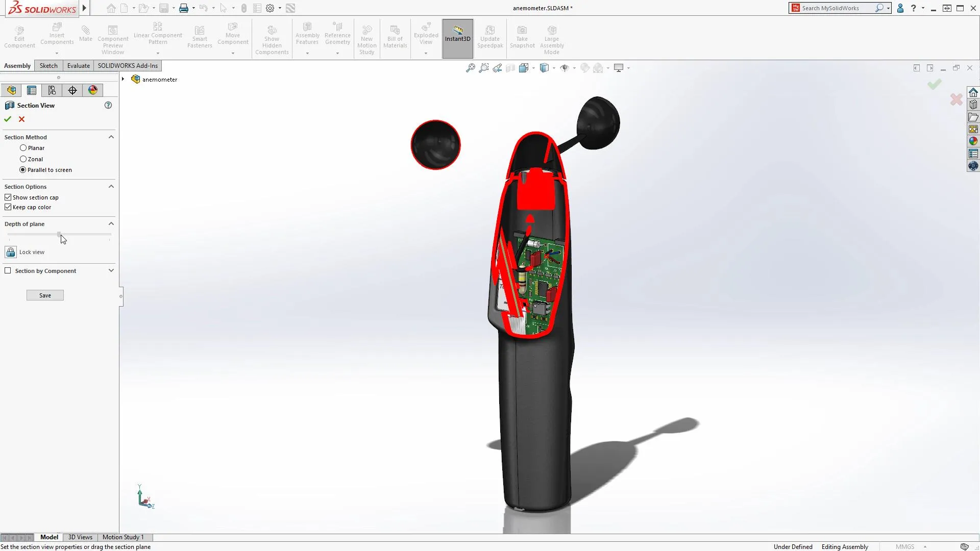Select the Planar section method
The width and height of the screenshot is (980, 551).
(x=23, y=148)
